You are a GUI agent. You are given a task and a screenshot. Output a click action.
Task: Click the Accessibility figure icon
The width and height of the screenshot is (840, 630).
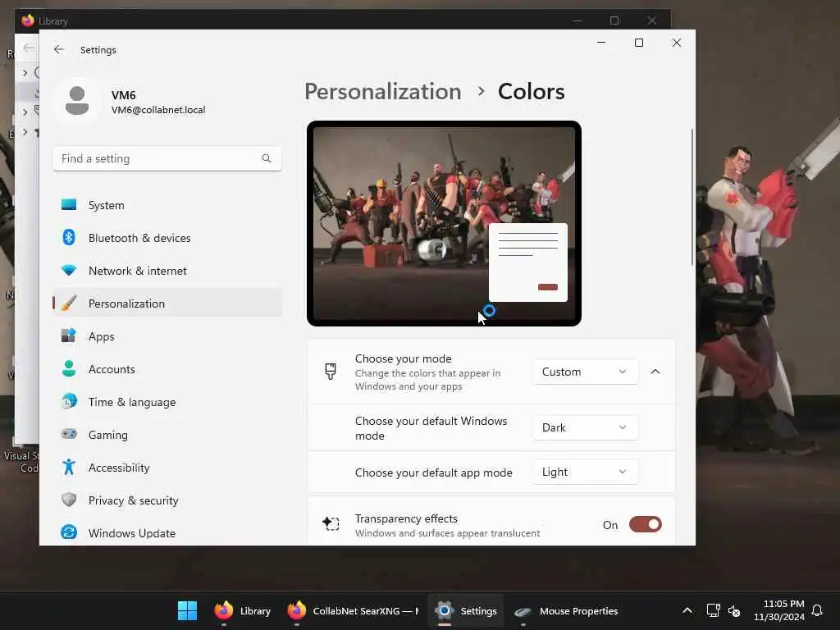[x=69, y=467]
